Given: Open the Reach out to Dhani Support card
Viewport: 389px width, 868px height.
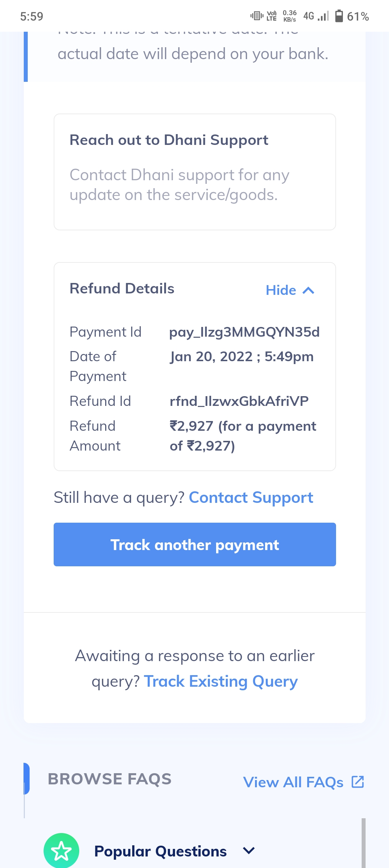Looking at the screenshot, I should tap(195, 172).
